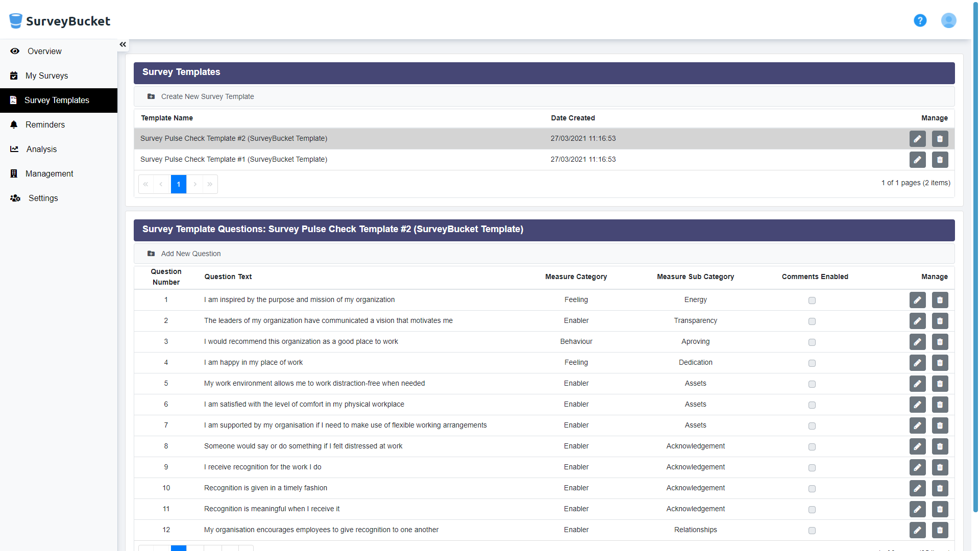Screen dimensions: 980x551
Task: Edit question 1 about purpose and mission
Action: [x=917, y=300]
